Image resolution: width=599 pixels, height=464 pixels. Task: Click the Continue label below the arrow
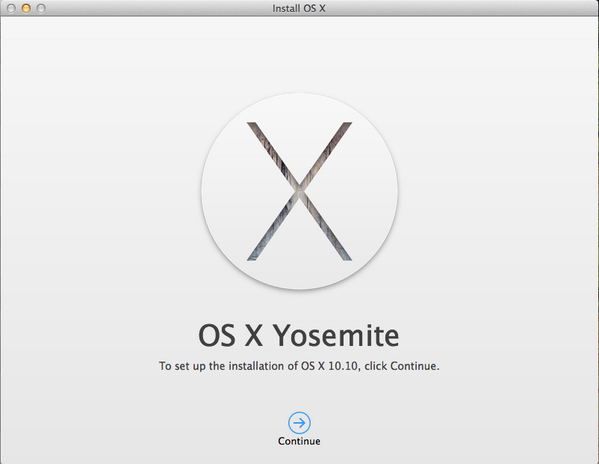[299, 441]
